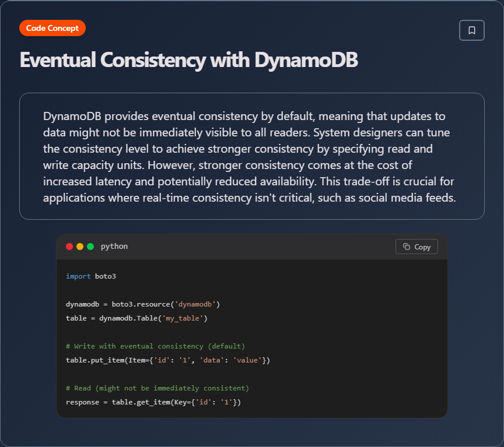The image size is (504, 447).
Task: Click the orange Code Concept badge icon area
Action: coord(52,27)
